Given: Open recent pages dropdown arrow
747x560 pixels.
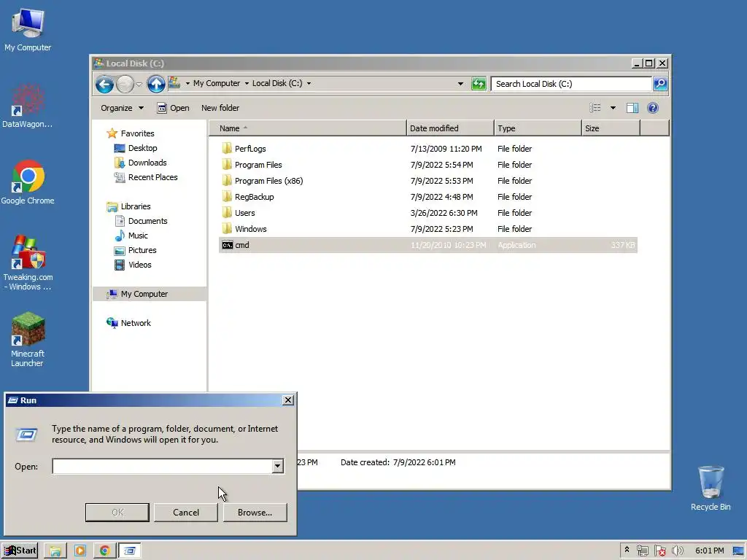Looking at the screenshot, I should coord(139,85).
